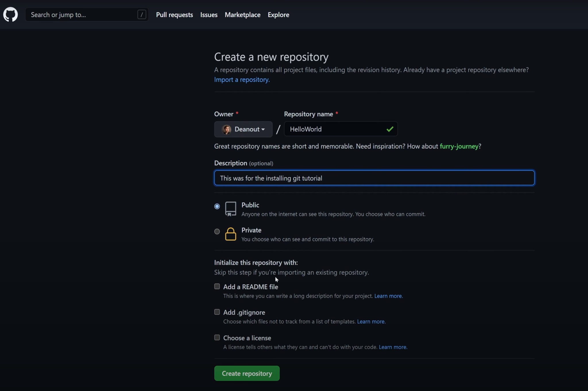The image size is (588, 391).
Task: Click Deanout's avatar in the Owner selector
Action: tap(227, 129)
